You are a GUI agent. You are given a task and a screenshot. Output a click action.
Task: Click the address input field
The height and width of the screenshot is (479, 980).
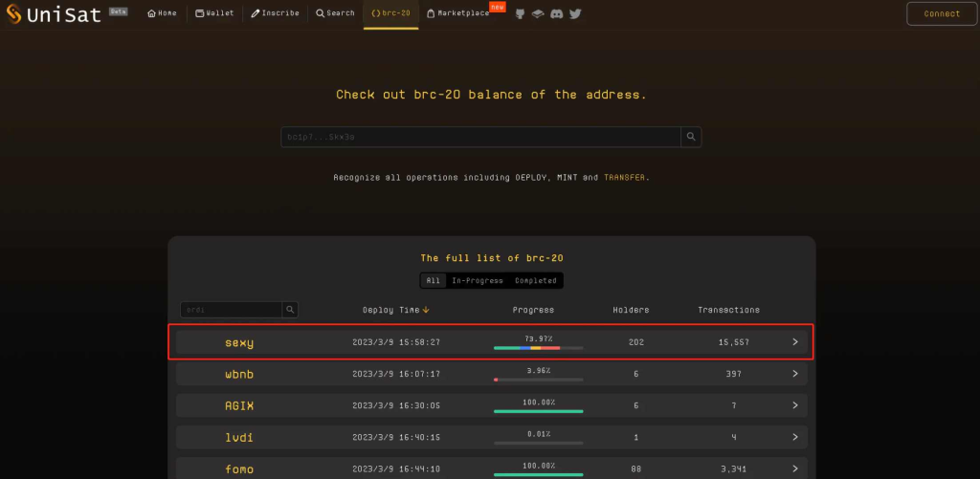[480, 137]
